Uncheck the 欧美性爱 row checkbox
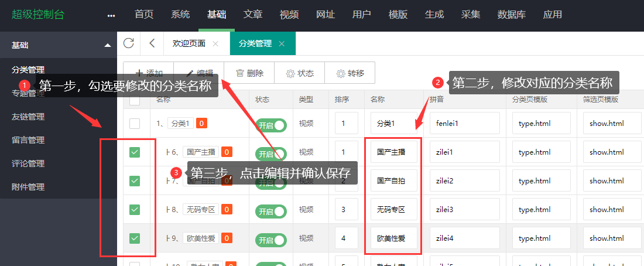 [135, 238]
